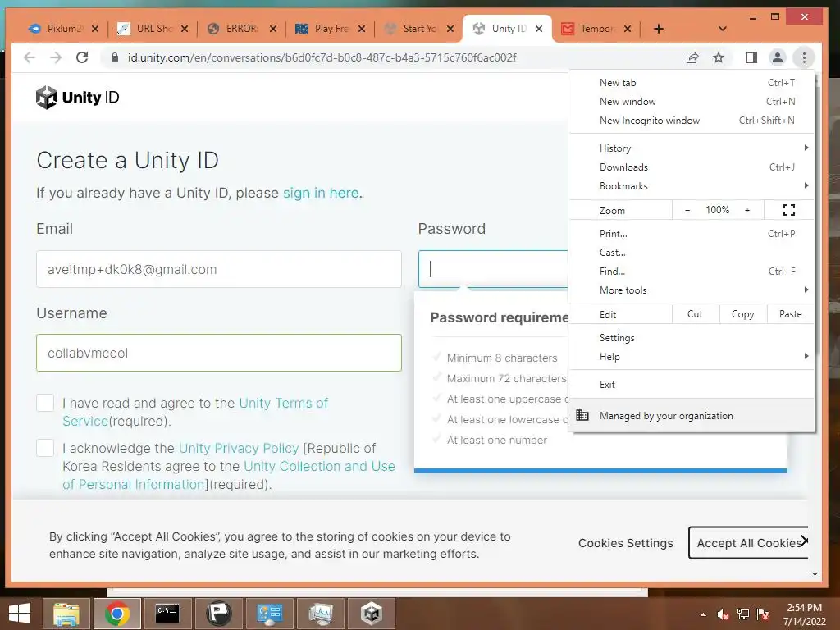Open Downloads from Chrome menu

pyautogui.click(x=691, y=167)
